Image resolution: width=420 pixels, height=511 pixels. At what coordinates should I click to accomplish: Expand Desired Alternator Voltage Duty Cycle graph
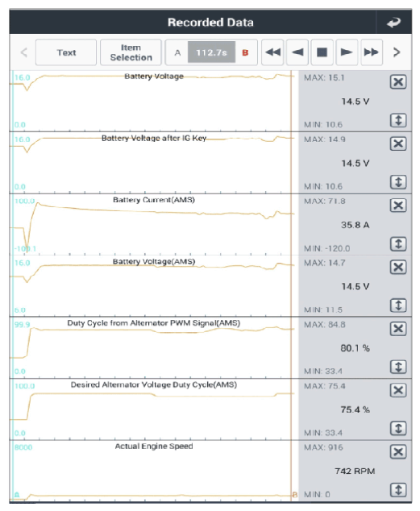point(398,428)
